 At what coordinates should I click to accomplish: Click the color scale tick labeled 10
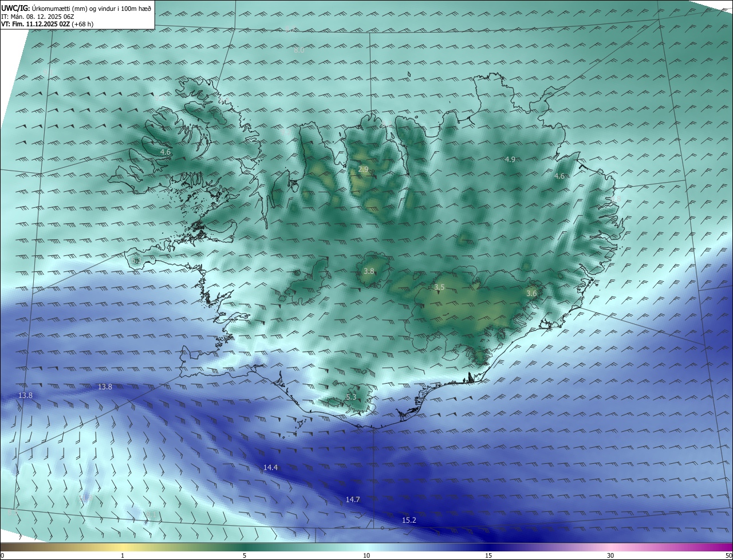pyautogui.click(x=366, y=555)
